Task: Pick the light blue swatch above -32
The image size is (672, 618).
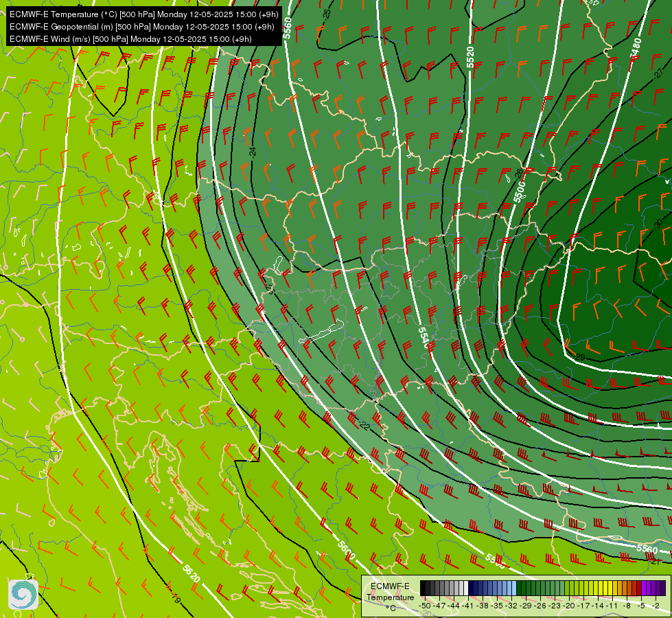Action: (514, 588)
